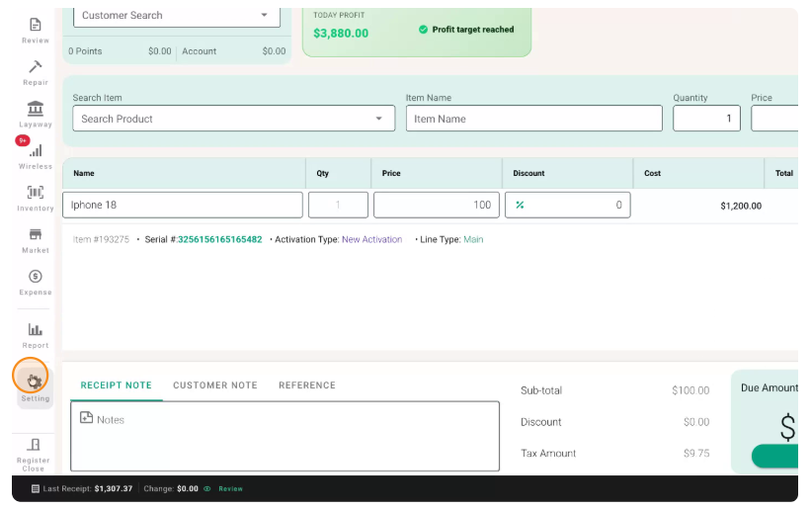Expand the Search Product dropdown
Viewport: 812px width, 510px height.
[x=379, y=119]
